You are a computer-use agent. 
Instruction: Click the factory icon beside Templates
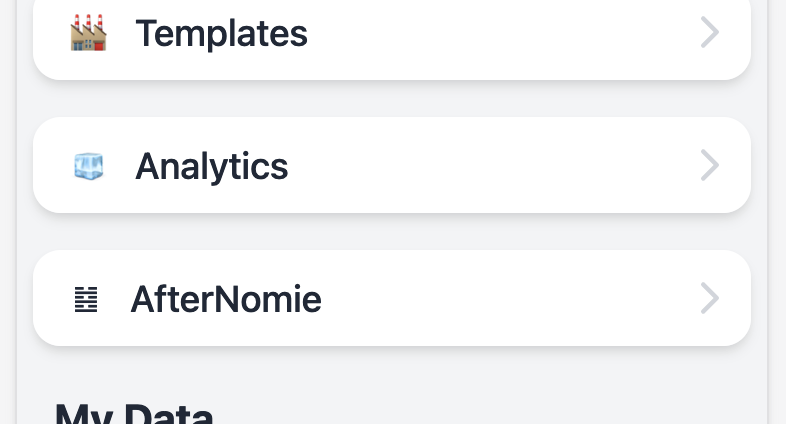88,33
